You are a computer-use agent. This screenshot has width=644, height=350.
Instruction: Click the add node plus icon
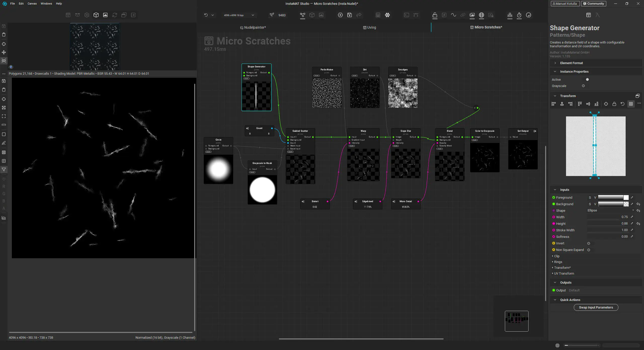click(x=340, y=15)
